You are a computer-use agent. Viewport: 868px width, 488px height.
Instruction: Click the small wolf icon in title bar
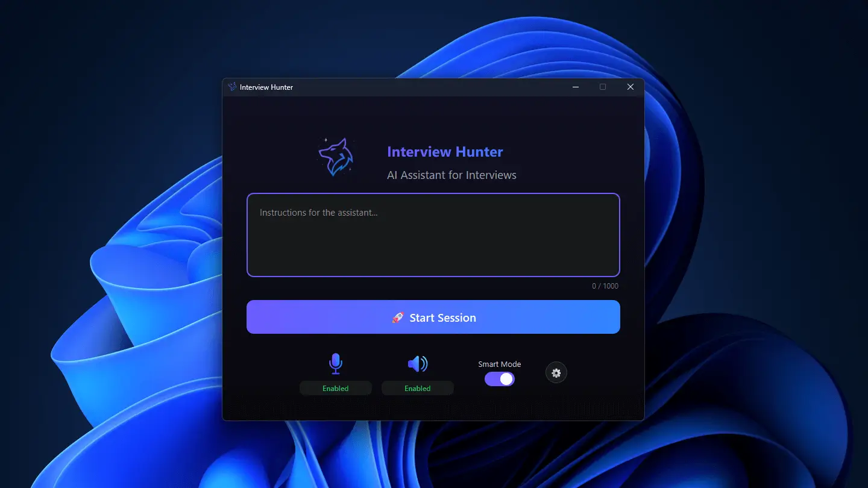[232, 87]
